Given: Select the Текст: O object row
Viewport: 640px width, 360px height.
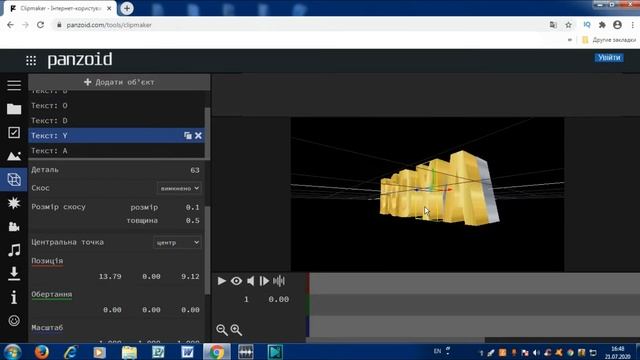Looking at the screenshot, I should tap(116, 106).
